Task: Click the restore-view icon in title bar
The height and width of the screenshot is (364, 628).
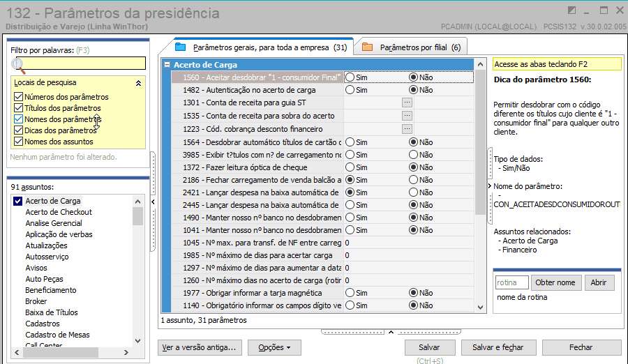Action: coord(572,10)
